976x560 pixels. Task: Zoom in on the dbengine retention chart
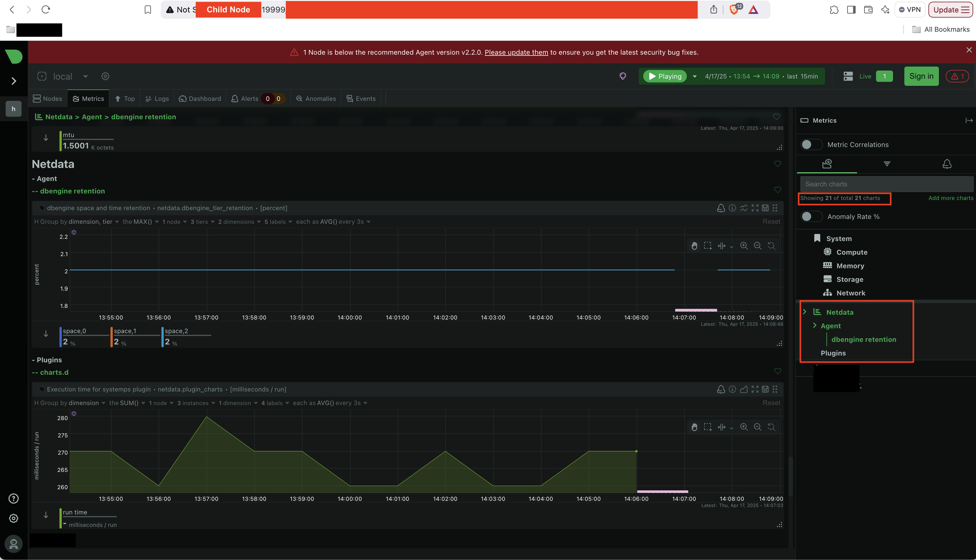click(x=744, y=246)
